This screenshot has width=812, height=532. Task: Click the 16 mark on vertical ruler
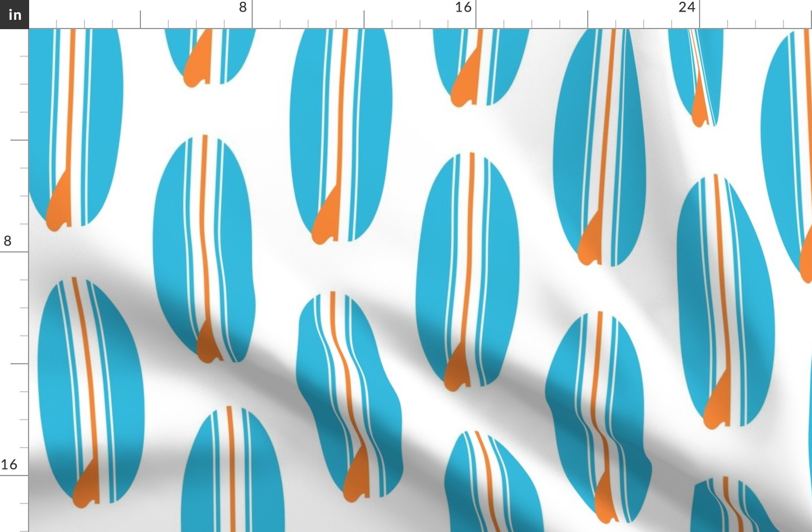tap(9, 464)
